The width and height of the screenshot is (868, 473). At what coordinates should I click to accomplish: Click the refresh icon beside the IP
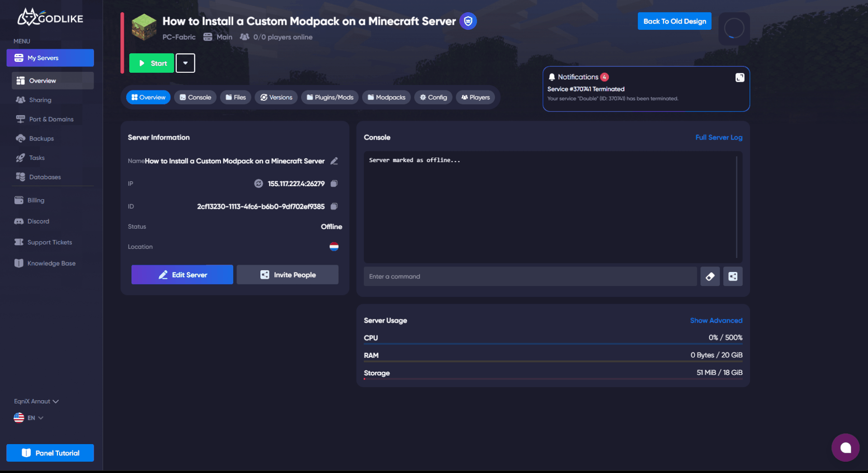coord(259,183)
